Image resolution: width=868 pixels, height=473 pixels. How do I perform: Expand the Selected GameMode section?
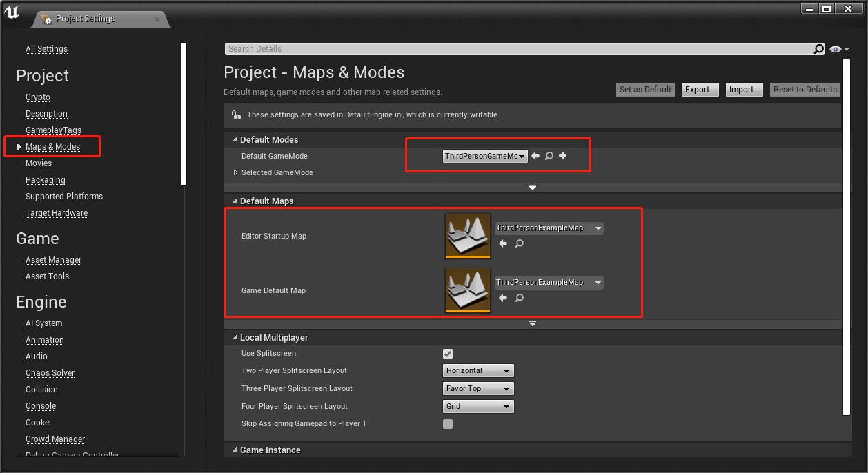click(x=235, y=172)
